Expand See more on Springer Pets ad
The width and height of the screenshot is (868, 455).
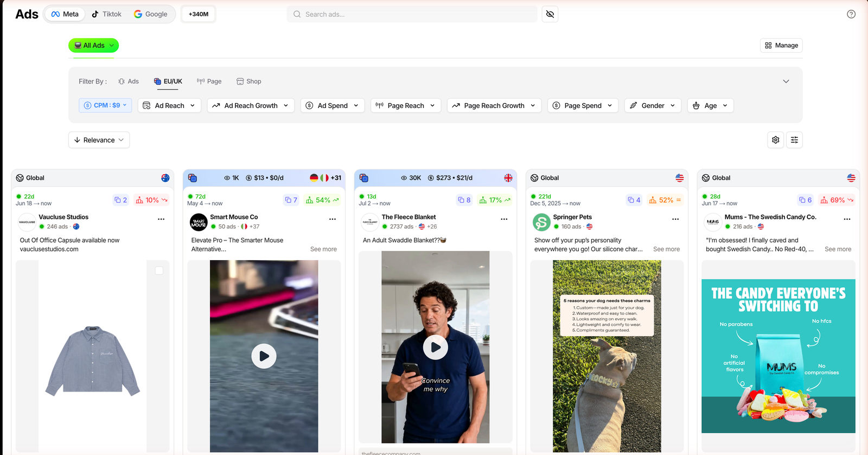pos(666,249)
